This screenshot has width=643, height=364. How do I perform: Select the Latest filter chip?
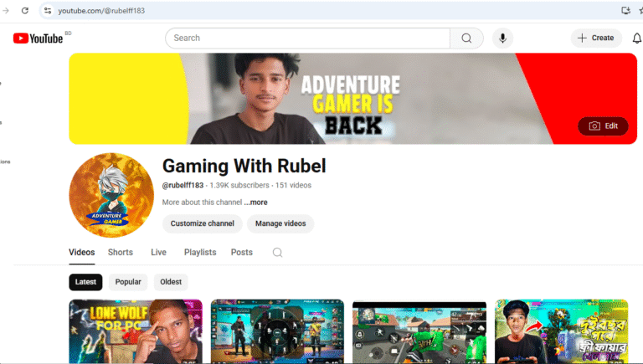point(85,282)
